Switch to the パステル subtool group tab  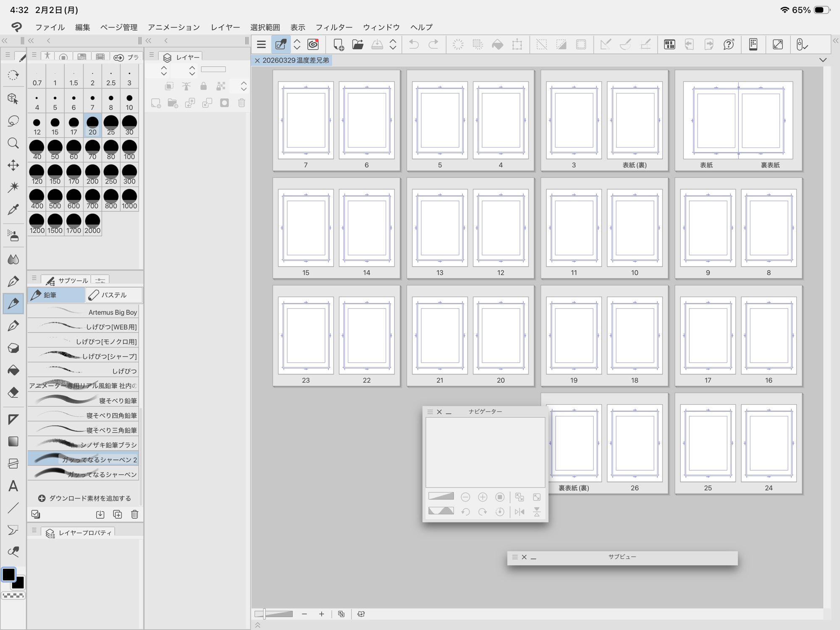[x=113, y=295]
